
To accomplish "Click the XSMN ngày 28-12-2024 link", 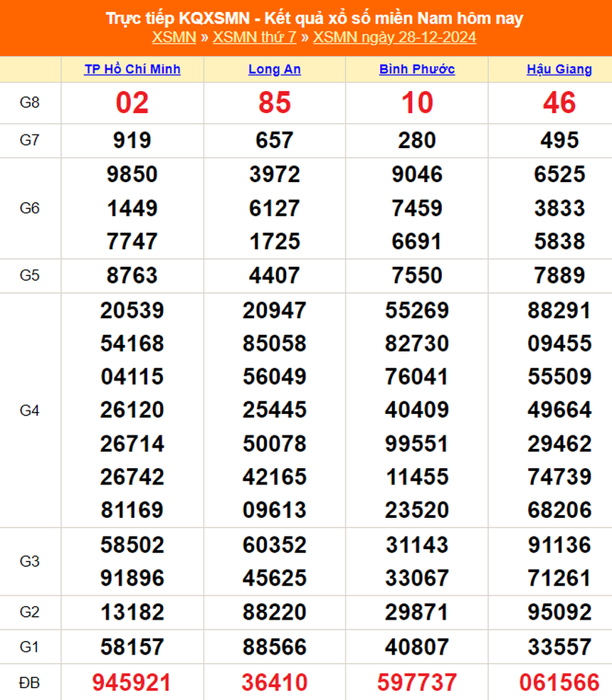I will [x=394, y=37].
